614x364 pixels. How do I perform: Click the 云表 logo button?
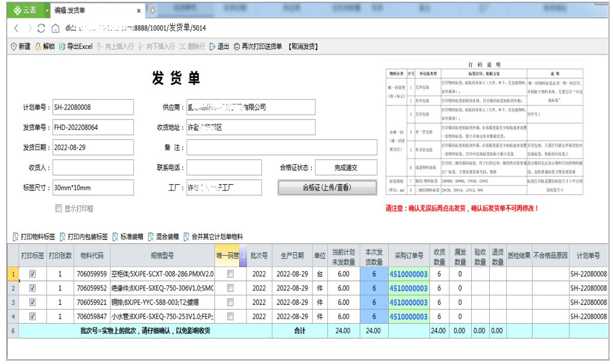point(25,11)
